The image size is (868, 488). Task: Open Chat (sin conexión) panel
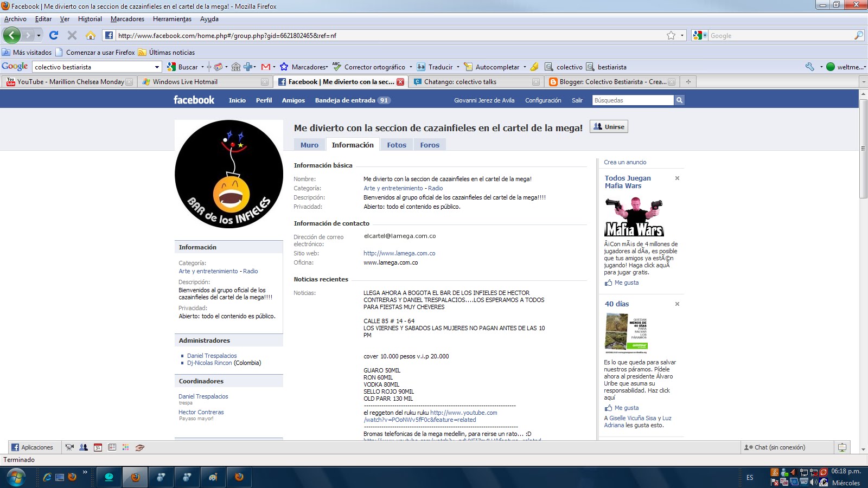coord(787,447)
